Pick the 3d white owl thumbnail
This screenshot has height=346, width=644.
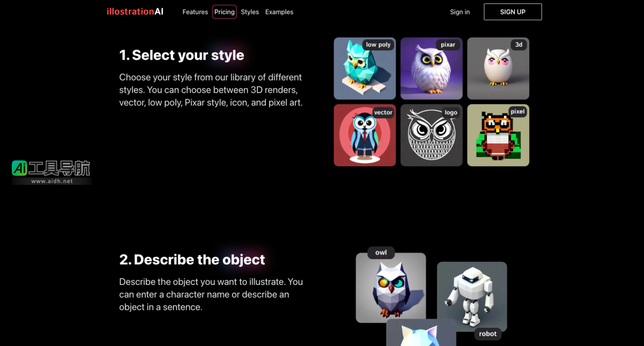498,69
